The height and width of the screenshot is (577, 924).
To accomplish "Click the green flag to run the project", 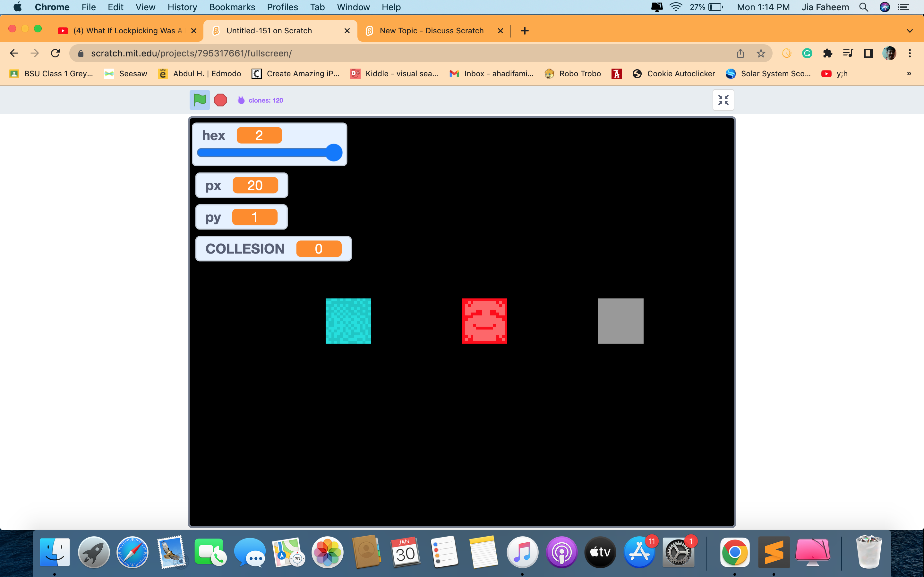I will 200,100.
